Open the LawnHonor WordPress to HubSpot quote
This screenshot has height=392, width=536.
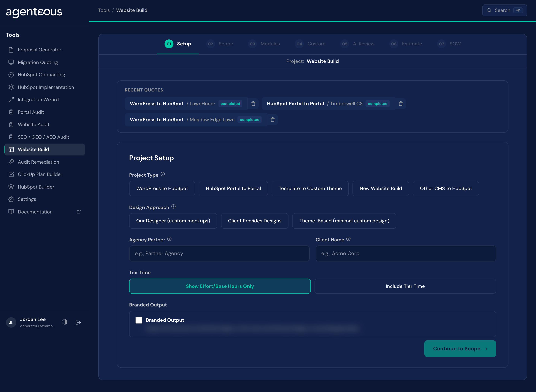186,104
